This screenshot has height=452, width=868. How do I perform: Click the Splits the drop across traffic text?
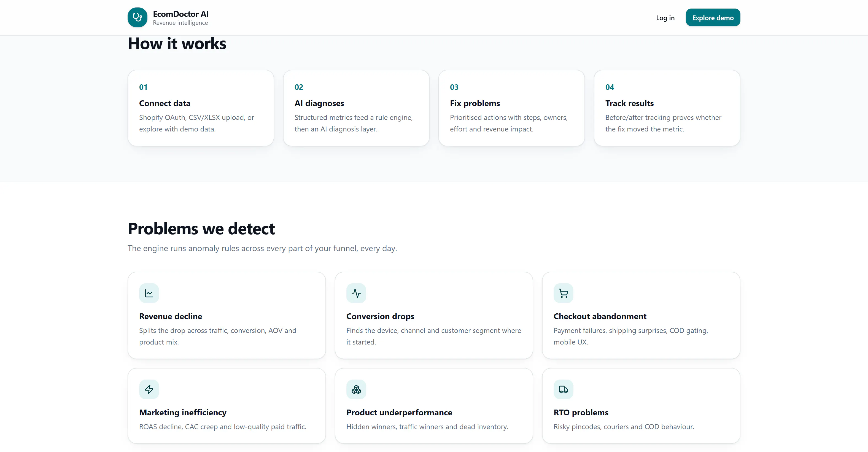[x=217, y=336]
